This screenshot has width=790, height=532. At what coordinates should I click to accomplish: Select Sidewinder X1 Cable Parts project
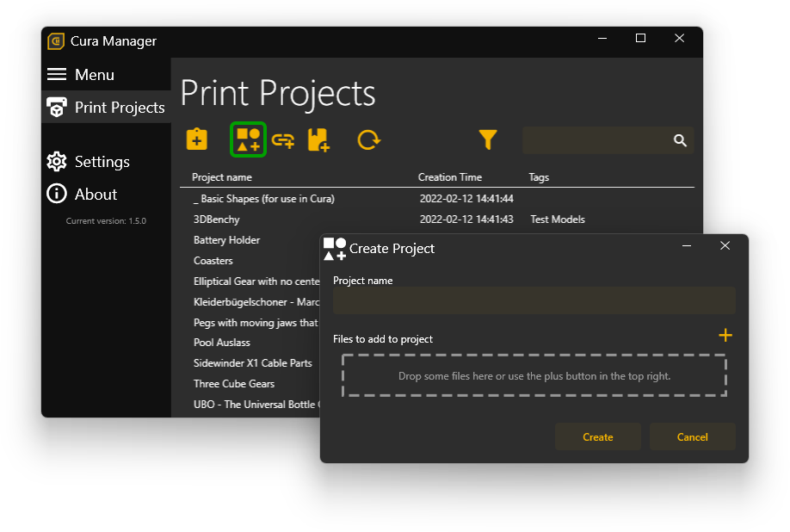tap(253, 363)
